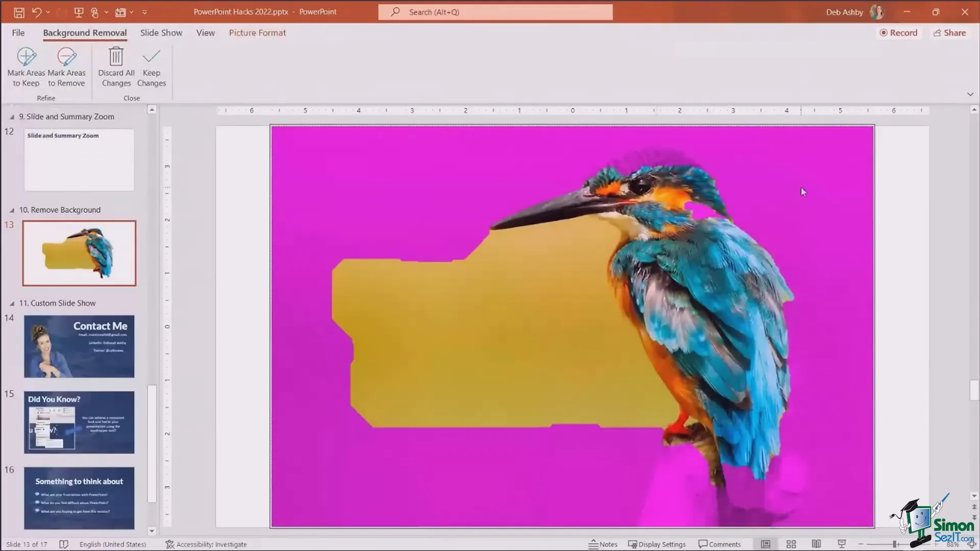This screenshot has height=551, width=980.
Task: Open the View tab
Action: pos(206,33)
